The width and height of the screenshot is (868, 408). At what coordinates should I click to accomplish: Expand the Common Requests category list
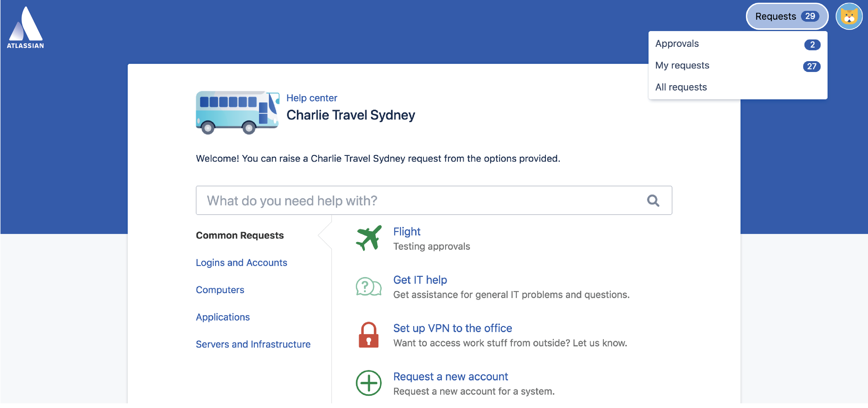coord(239,235)
